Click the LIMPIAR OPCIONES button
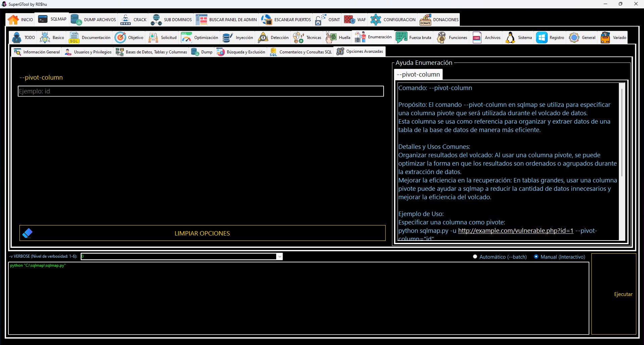Screen dimensions: 644x345 pyautogui.click(x=202, y=233)
